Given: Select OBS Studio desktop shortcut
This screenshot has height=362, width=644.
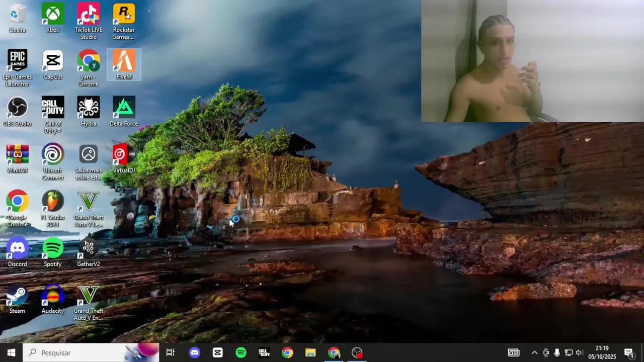Looking at the screenshot, I should click(x=17, y=112).
